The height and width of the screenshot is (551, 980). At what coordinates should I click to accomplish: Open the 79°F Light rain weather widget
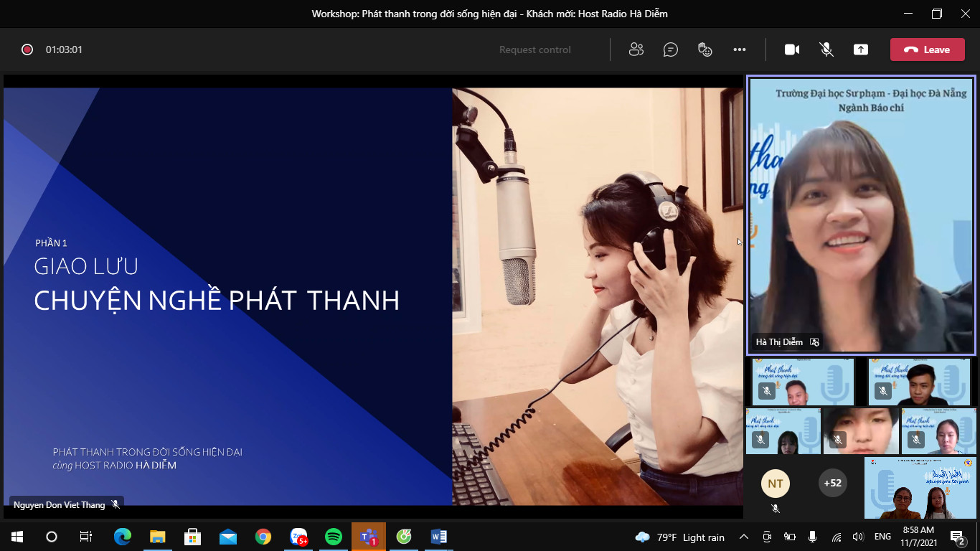(x=679, y=537)
